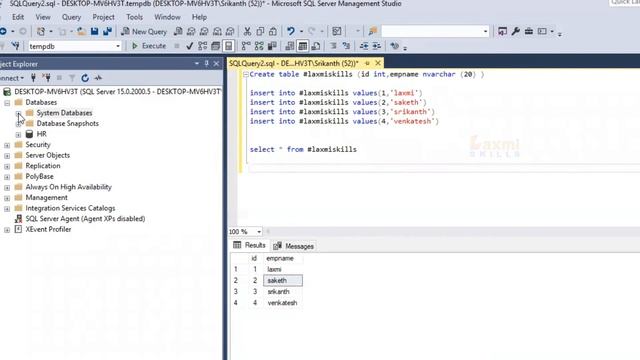Toggle Include Client Statistics icon

click(x=272, y=46)
